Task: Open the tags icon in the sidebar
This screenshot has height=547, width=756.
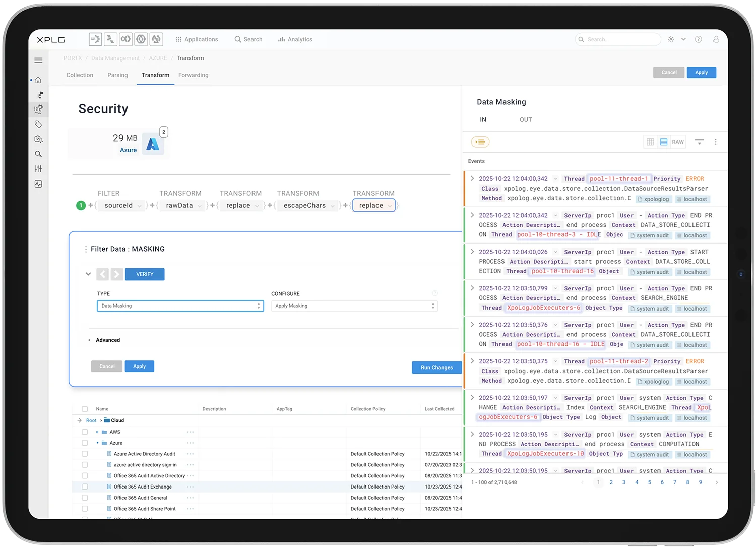Action: 38,124
